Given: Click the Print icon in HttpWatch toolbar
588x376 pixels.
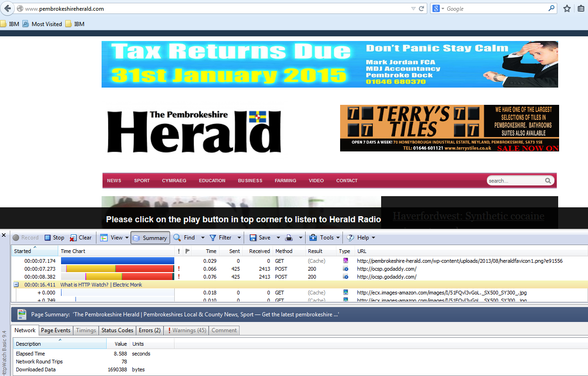Looking at the screenshot, I should tap(289, 238).
